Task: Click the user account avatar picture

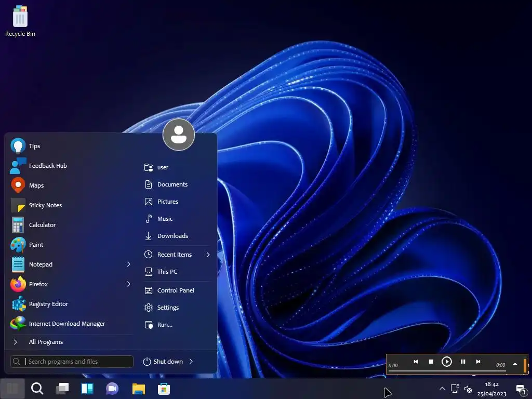Action: point(179,135)
